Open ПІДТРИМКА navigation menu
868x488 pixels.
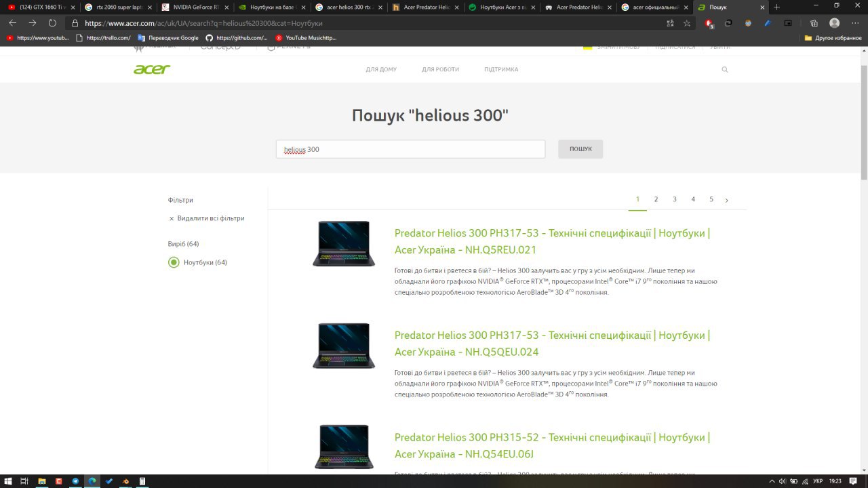(x=501, y=69)
